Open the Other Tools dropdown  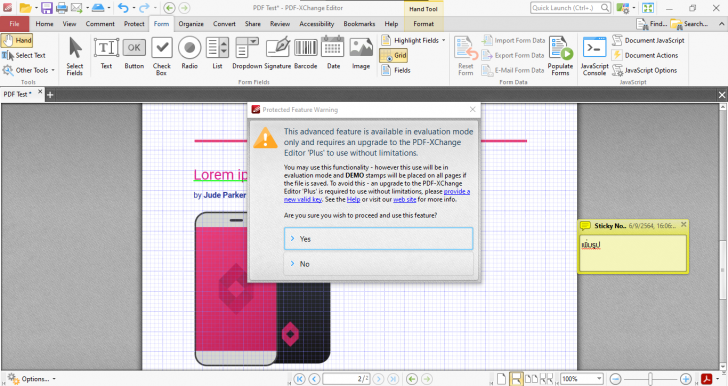pos(29,70)
